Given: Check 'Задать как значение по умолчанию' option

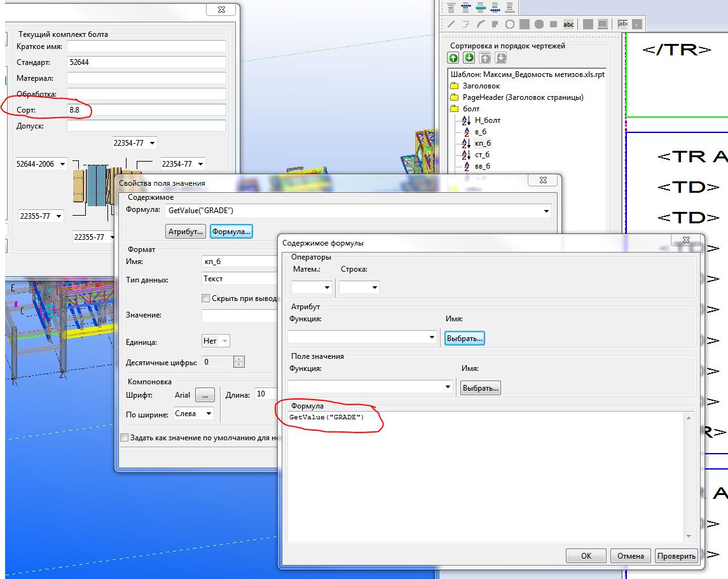Looking at the screenshot, I should click(x=125, y=438).
